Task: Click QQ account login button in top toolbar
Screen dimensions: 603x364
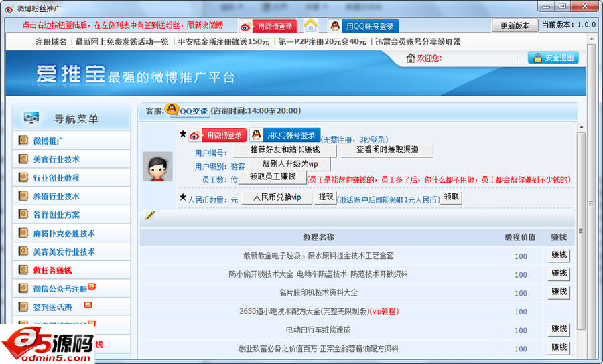Action: pyautogui.click(x=363, y=26)
